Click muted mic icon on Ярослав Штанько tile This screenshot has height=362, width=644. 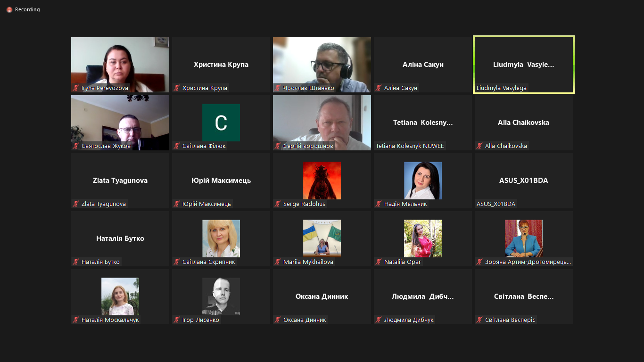coord(278,88)
